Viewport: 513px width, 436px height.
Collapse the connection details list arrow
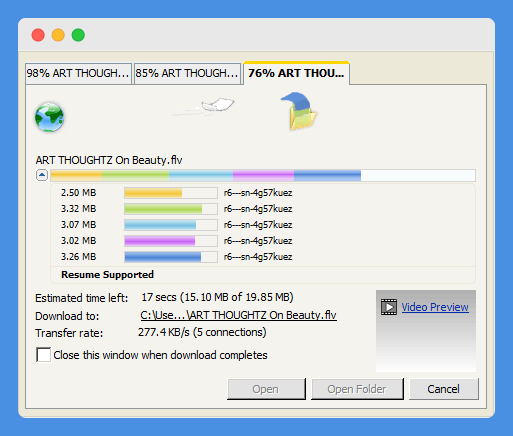(x=42, y=175)
